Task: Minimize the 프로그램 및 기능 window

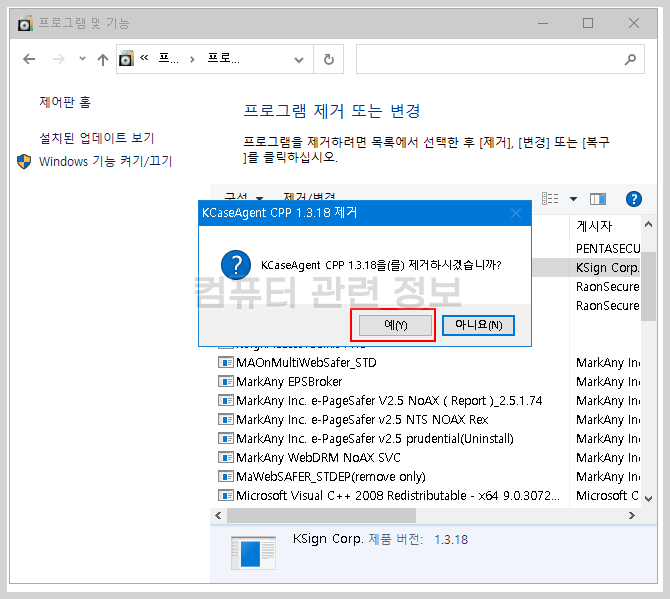Action: pyautogui.click(x=543, y=23)
